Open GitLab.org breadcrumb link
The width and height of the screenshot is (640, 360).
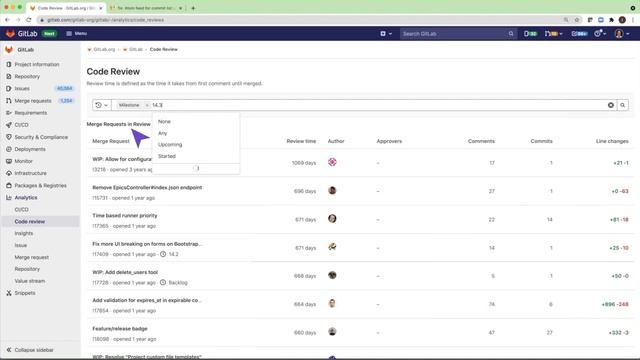(x=104, y=49)
